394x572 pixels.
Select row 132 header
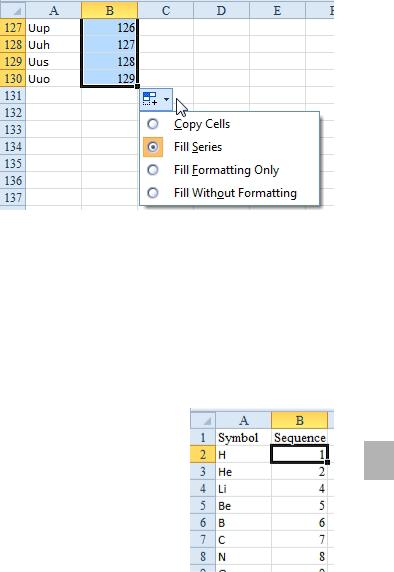[13, 112]
